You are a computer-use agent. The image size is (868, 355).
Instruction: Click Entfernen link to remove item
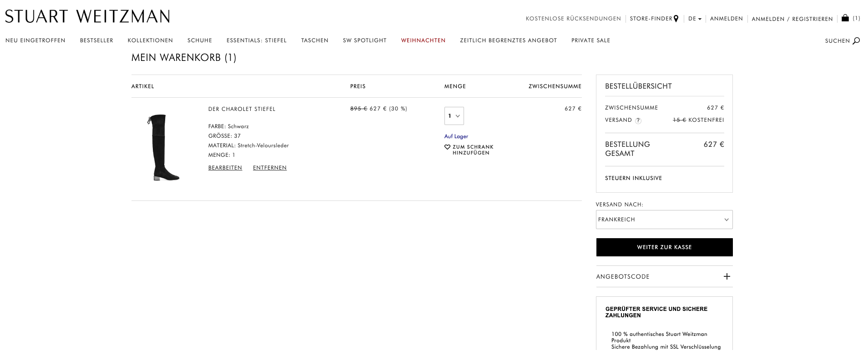tap(270, 168)
